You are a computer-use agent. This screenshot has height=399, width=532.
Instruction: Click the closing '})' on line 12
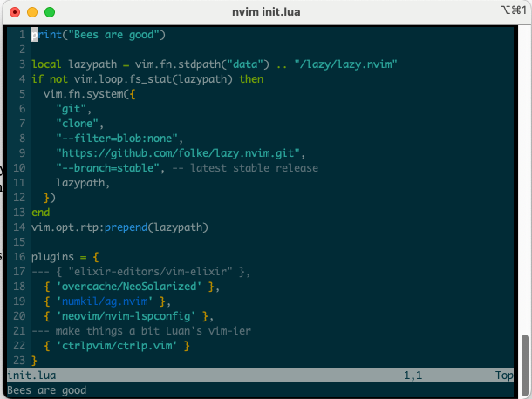pos(50,198)
